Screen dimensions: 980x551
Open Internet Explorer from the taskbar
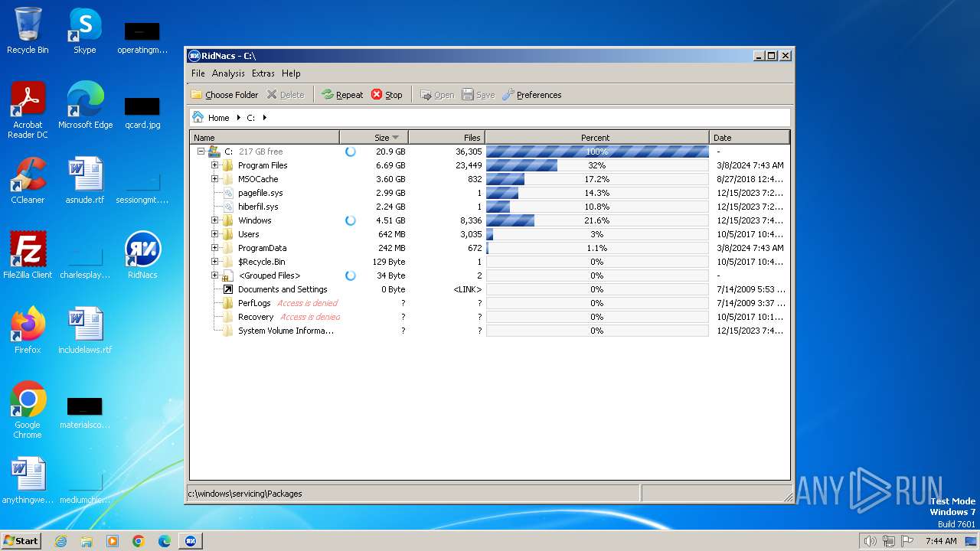click(x=60, y=541)
